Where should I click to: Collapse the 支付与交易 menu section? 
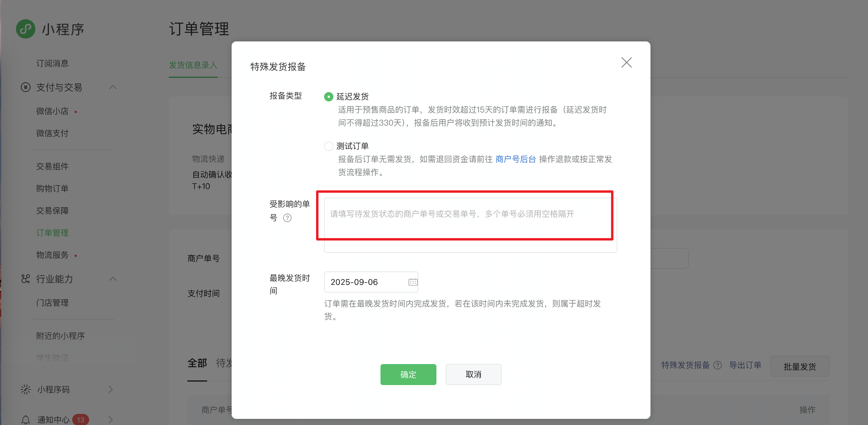tap(113, 87)
